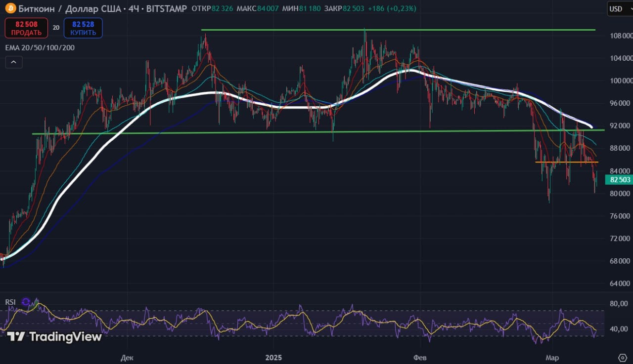Image resolution: width=633 pixels, height=364 pixels.
Task: Click the green 82 503 current price tag
Action: 620,180
